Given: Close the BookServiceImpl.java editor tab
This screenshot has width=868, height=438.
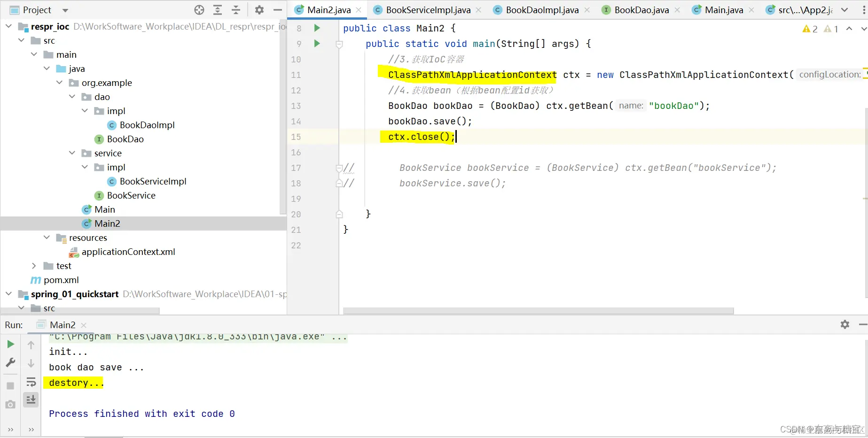Looking at the screenshot, I should 478,10.
